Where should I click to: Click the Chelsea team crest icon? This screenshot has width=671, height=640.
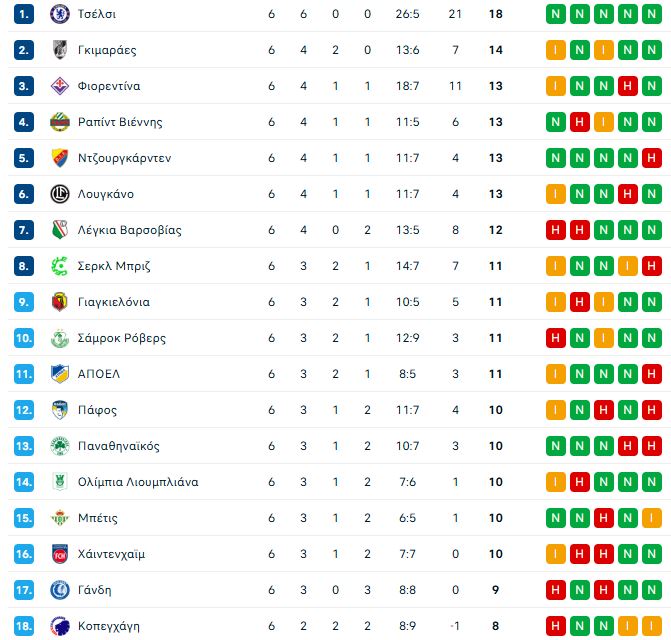[59, 14]
